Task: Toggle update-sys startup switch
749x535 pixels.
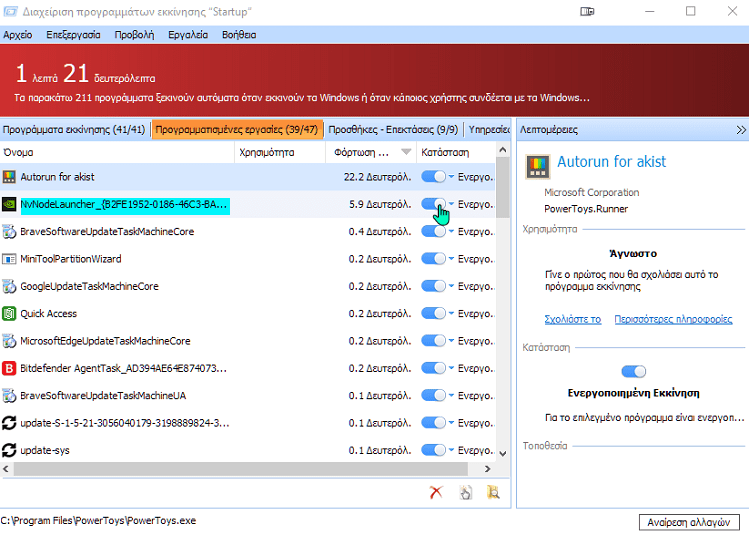Action: point(433,450)
